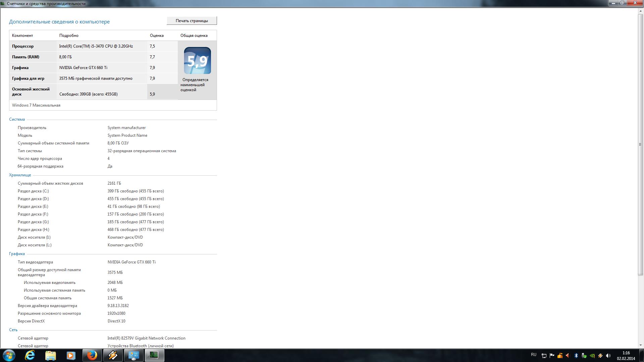Viewport: 644px width, 362px height.
Task: Click the Производитель label
Action: 32,128
